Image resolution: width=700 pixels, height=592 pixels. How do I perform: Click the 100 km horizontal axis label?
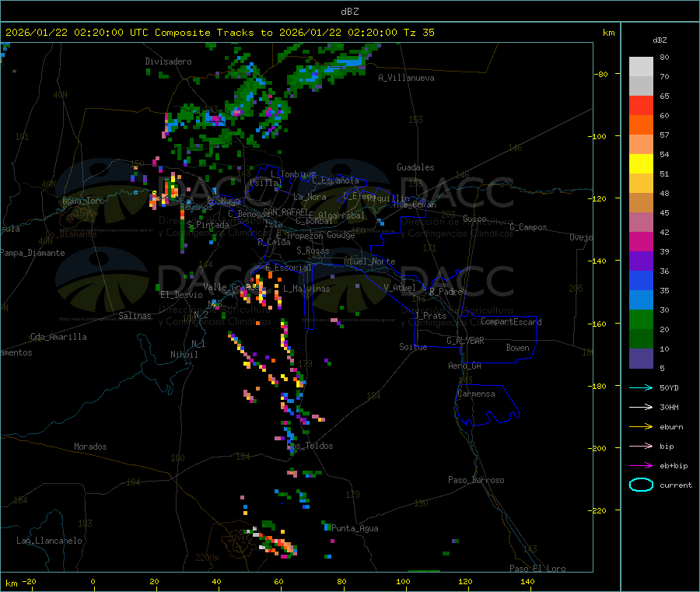(x=403, y=581)
